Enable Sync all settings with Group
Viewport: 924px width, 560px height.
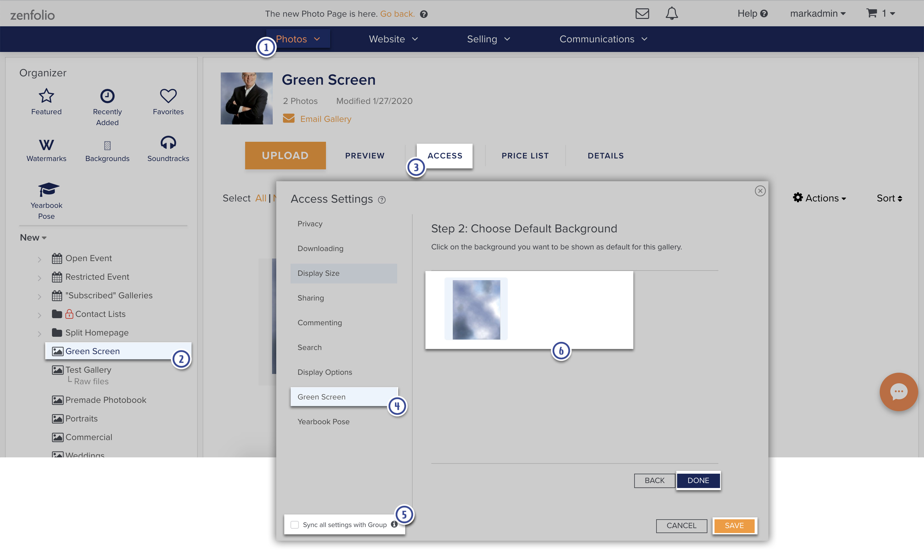click(x=295, y=525)
